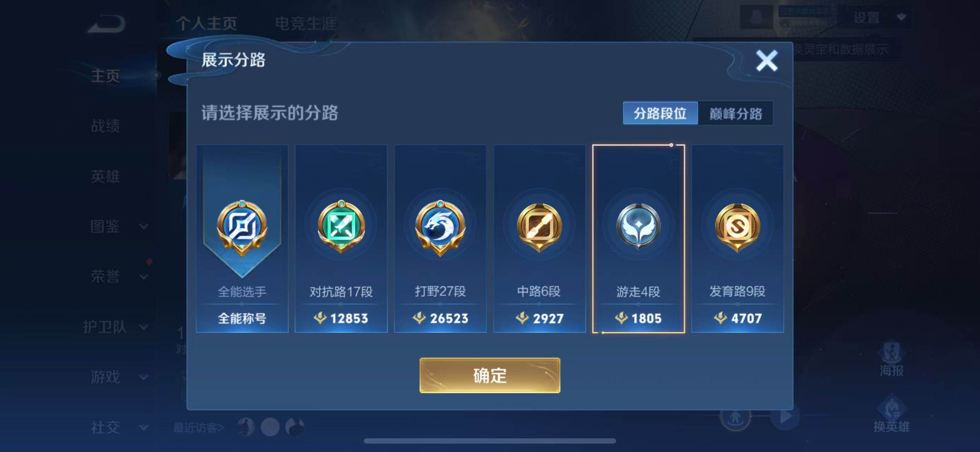Expand the 图鉴 sidebar chevron
The width and height of the screenshot is (980, 452).
(143, 227)
